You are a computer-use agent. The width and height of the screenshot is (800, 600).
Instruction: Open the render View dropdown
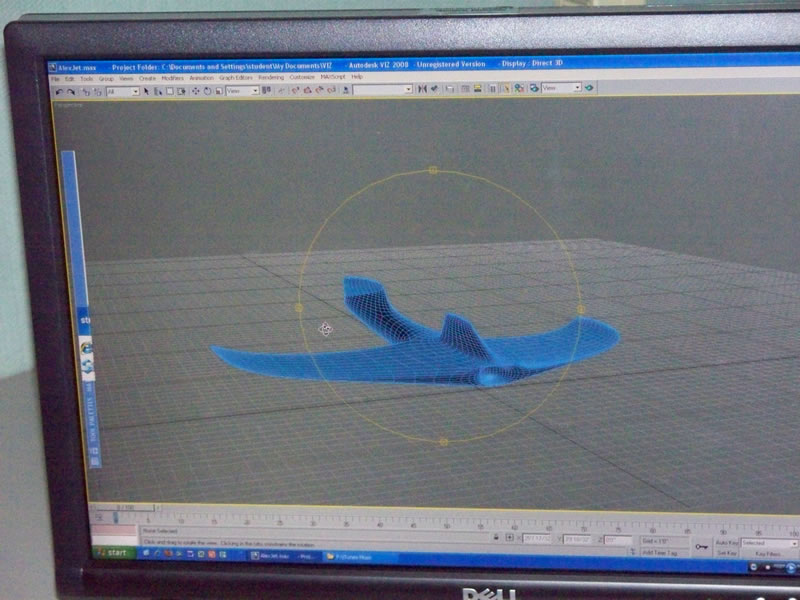pos(561,88)
